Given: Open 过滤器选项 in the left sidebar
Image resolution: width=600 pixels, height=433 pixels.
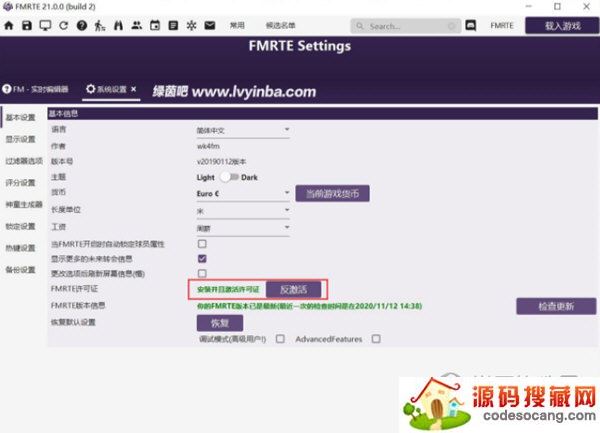Looking at the screenshot, I should click(x=24, y=161).
